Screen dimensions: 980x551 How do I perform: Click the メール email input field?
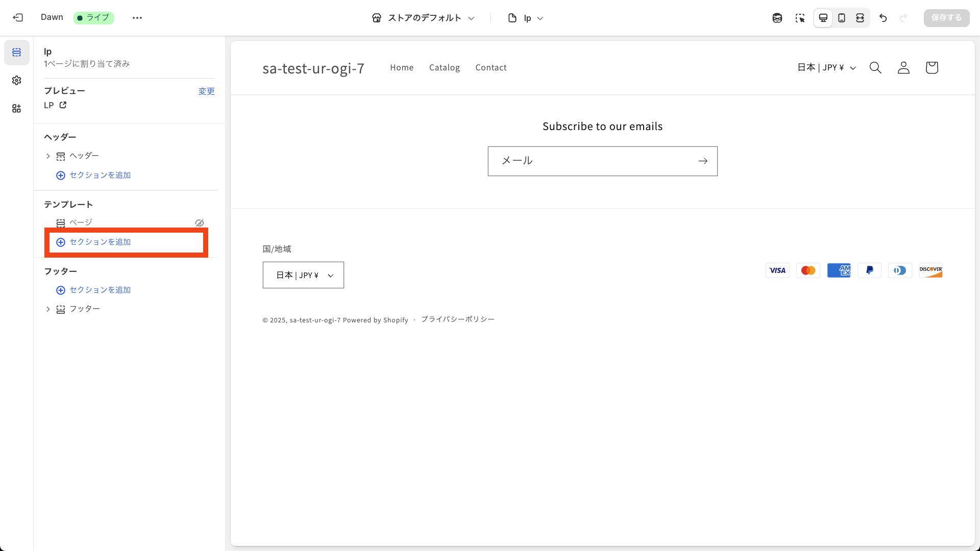click(587, 161)
